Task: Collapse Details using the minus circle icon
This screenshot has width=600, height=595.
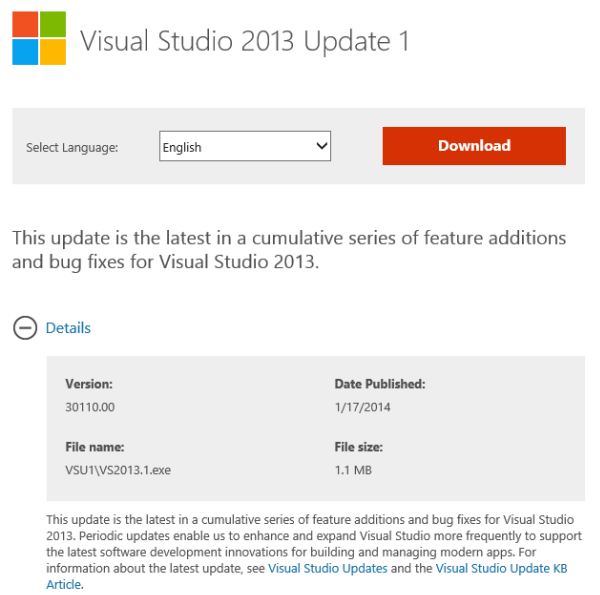Action: (x=25, y=328)
